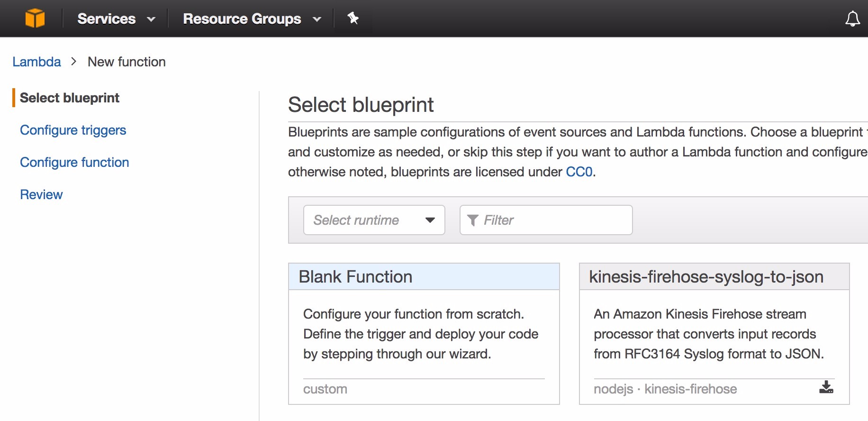This screenshot has height=421, width=868.
Task: Open the Services dropdown menu
Action: click(x=116, y=19)
